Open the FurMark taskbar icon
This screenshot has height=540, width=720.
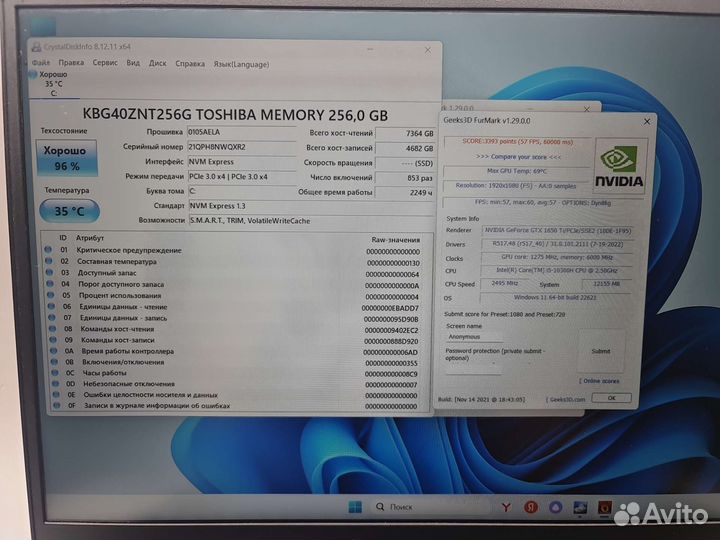(x=605, y=508)
